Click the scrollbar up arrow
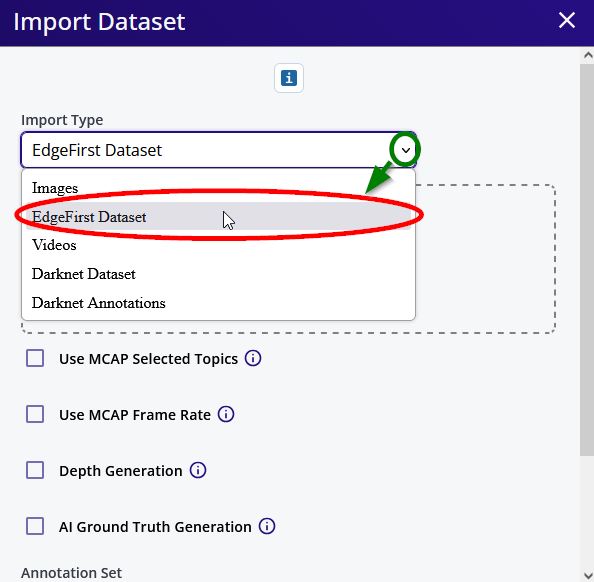The image size is (594, 582). tap(587, 56)
